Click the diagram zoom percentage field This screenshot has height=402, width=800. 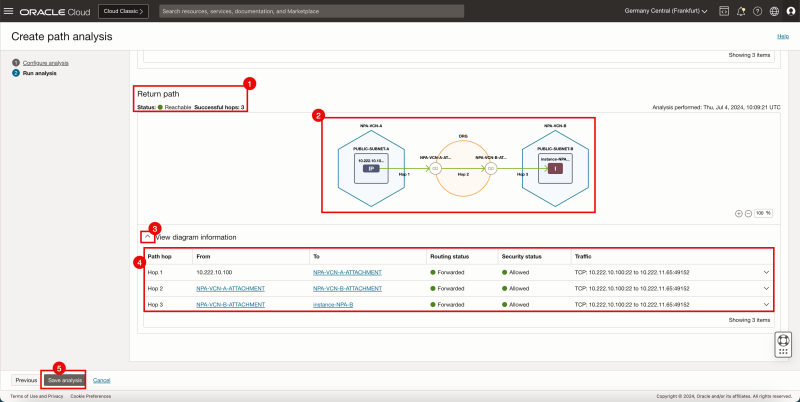coord(764,213)
